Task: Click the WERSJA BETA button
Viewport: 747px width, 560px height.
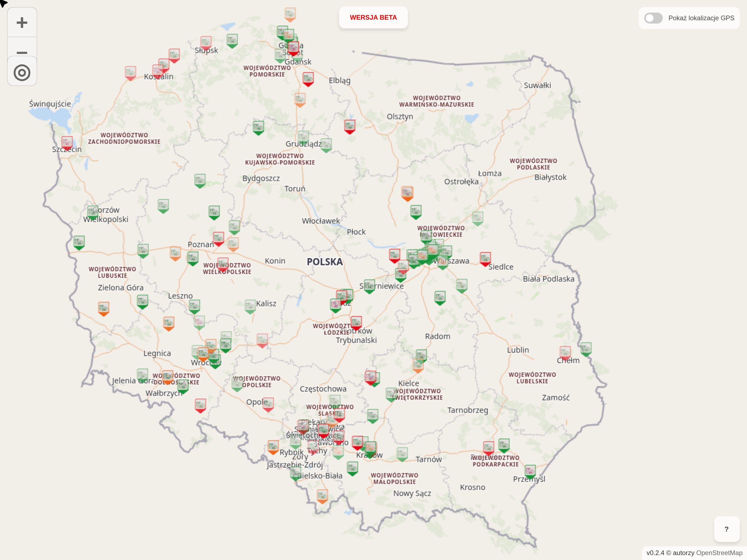Action: point(373,17)
